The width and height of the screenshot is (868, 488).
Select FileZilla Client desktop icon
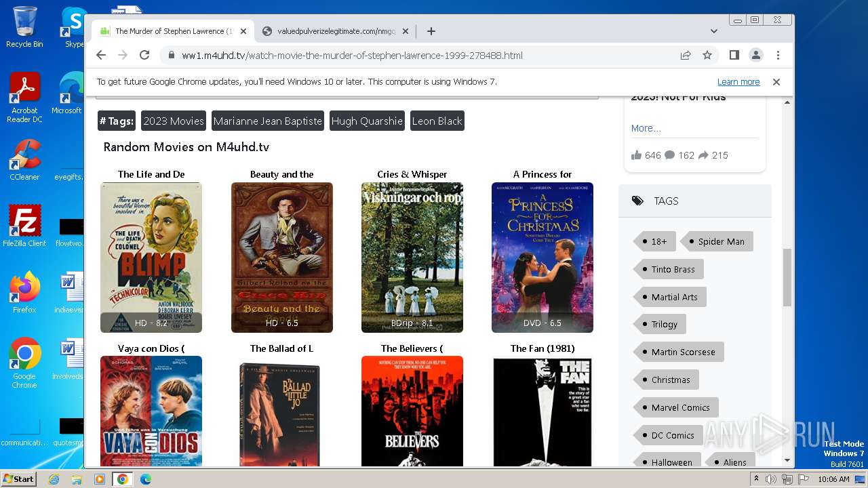[24, 226]
